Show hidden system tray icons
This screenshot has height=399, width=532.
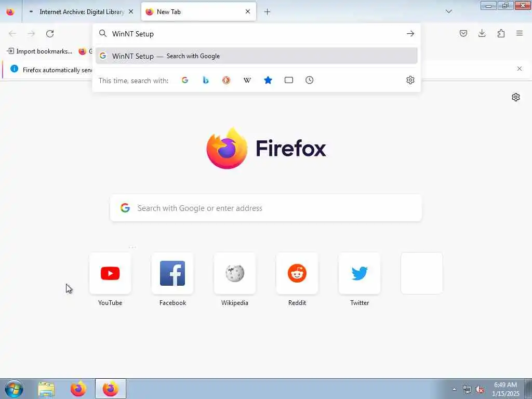tap(454, 389)
